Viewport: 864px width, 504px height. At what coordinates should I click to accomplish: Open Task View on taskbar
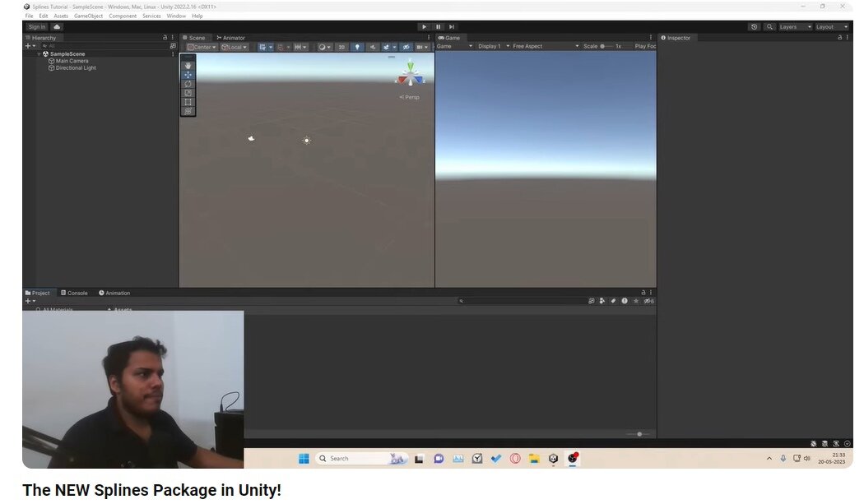pyautogui.click(x=419, y=458)
